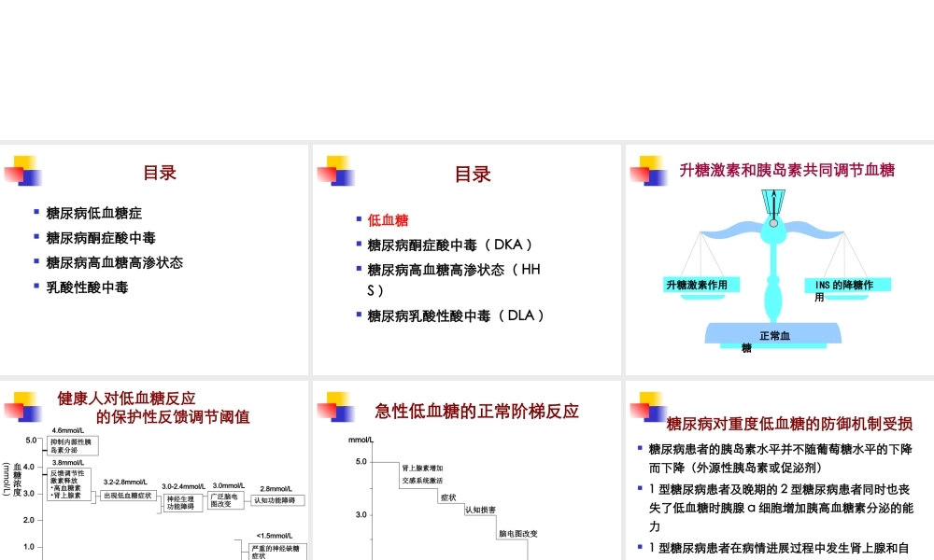Screen dimensions: 934x560
Task: Click the logo mark on the second 目录 slide
Action: [x=336, y=173]
